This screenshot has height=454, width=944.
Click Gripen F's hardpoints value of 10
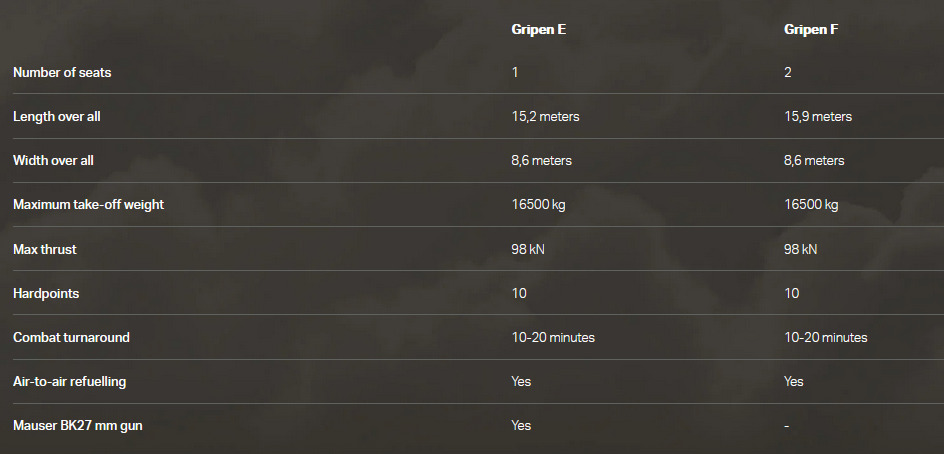(x=792, y=293)
